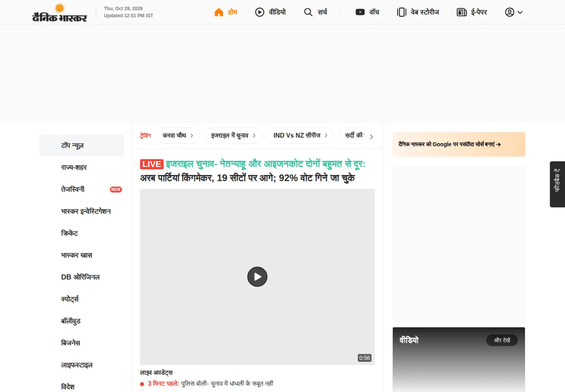This screenshot has height=392, width=565.
Task: Click the लाइव अपडेट्स heading
Action: pyautogui.click(x=156, y=372)
